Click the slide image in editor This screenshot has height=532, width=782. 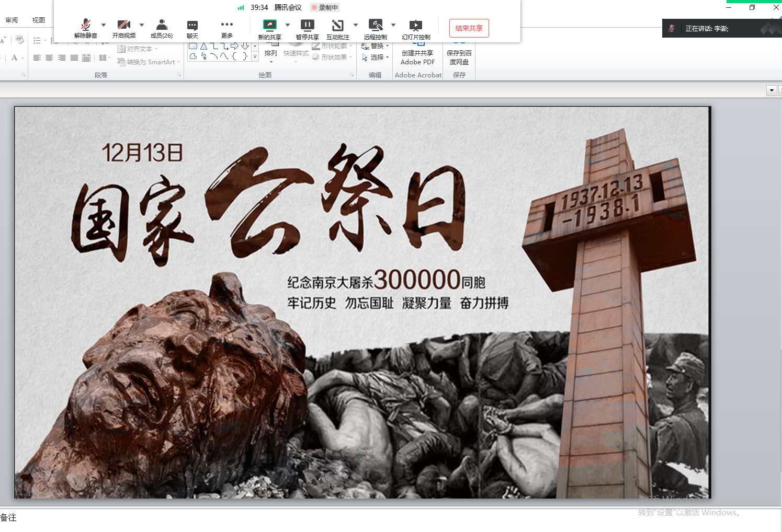pyautogui.click(x=362, y=302)
